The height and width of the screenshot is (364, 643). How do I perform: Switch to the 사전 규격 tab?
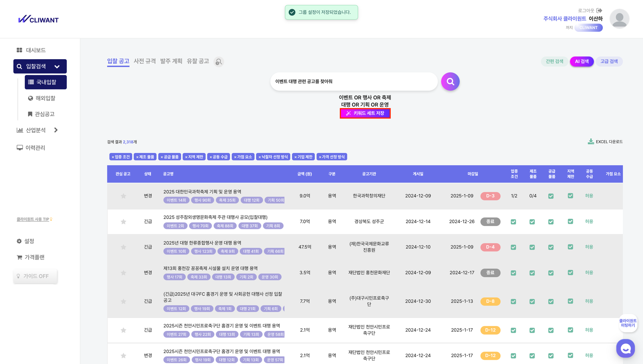click(145, 61)
